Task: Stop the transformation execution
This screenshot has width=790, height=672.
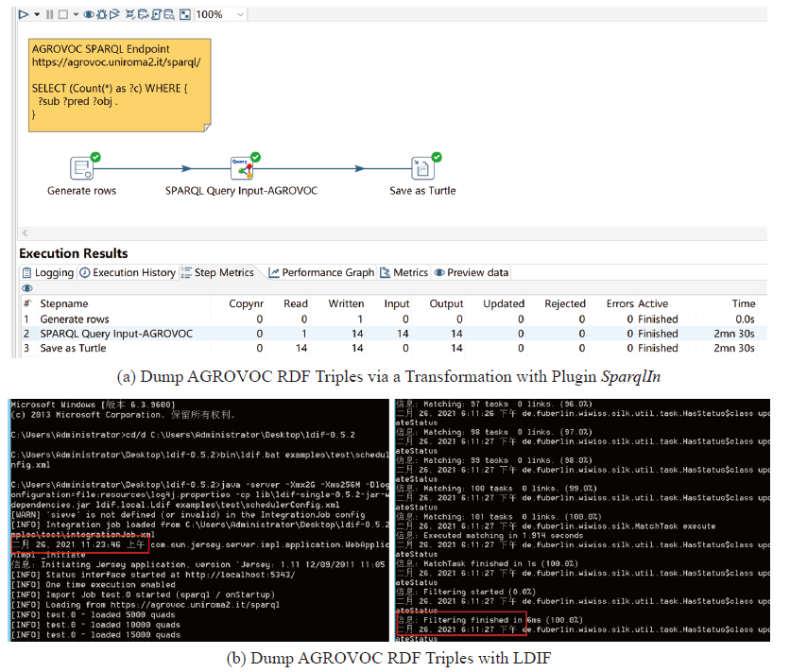Action: (62, 14)
